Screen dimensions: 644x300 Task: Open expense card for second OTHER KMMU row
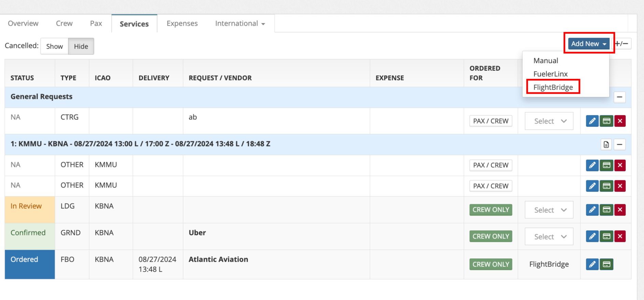(606, 186)
